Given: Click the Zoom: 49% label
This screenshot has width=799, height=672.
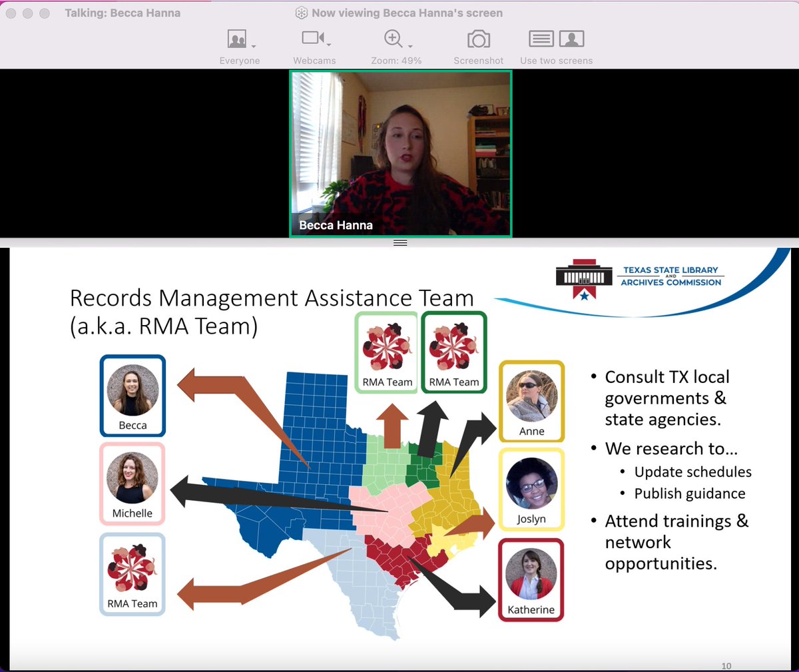Looking at the screenshot, I should point(396,61).
